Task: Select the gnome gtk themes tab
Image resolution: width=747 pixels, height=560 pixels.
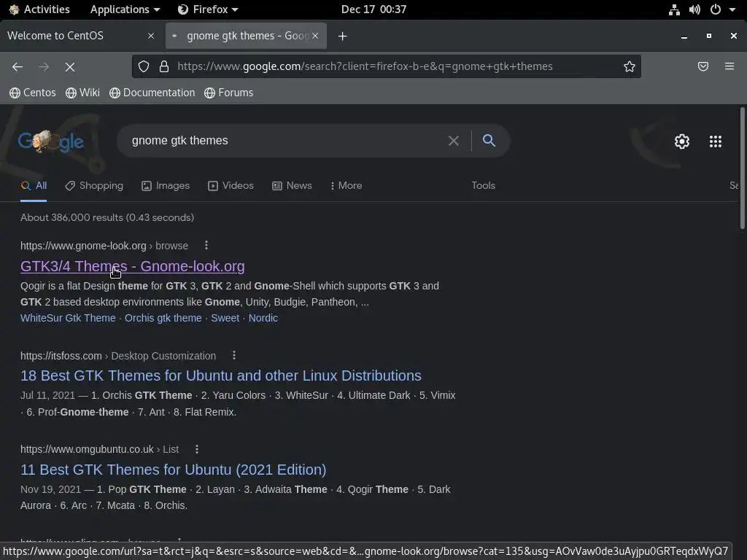Action: coord(246,36)
